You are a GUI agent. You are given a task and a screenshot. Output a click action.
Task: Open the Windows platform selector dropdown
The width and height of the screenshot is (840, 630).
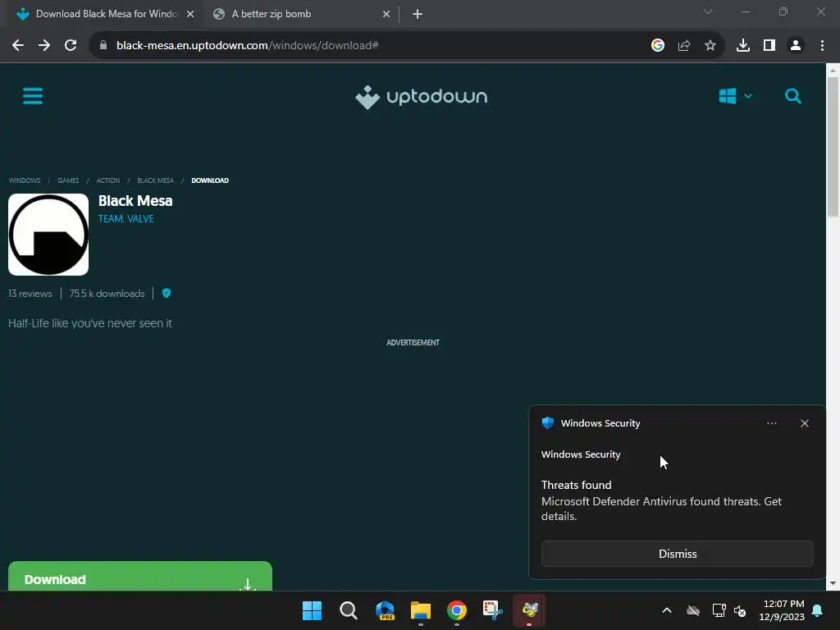point(735,97)
